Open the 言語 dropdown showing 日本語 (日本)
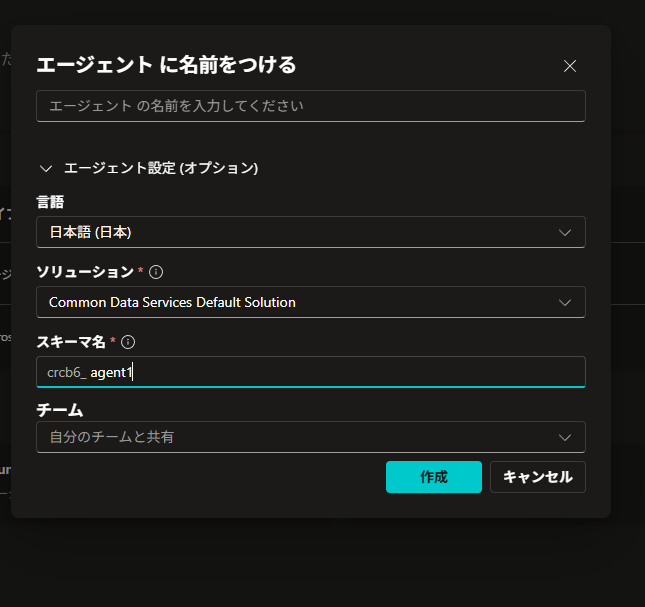This screenshot has width=645, height=607. 311,232
